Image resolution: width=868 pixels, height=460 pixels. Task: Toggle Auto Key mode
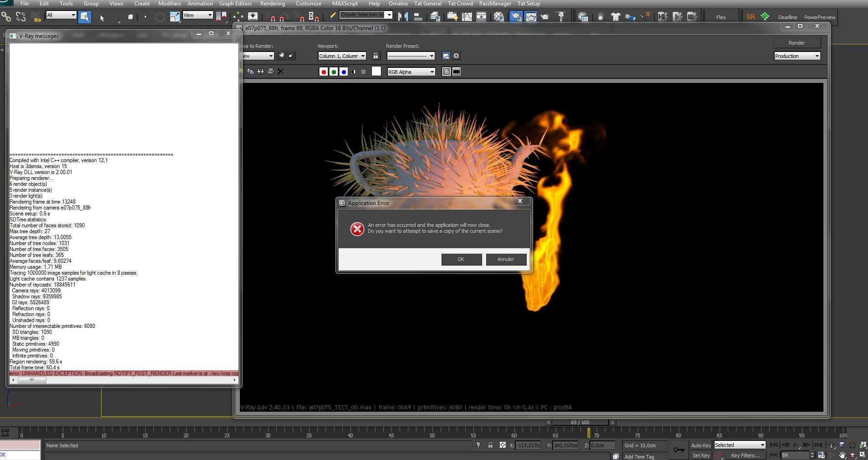701,445
